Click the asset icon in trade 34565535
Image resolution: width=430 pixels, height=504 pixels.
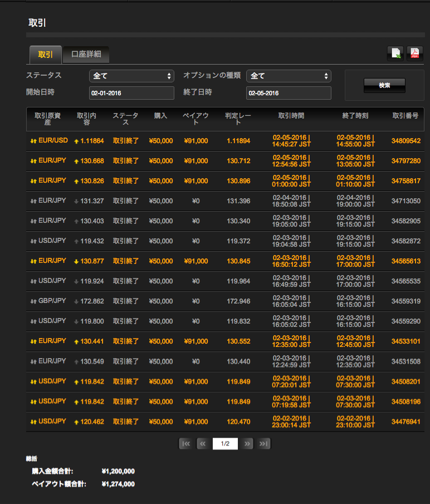pyautogui.click(x=33, y=281)
